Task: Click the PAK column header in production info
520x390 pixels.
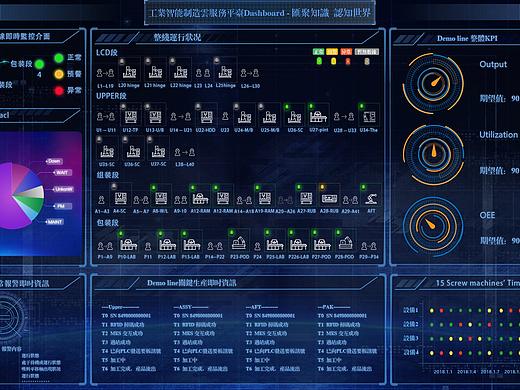Action: point(334,307)
